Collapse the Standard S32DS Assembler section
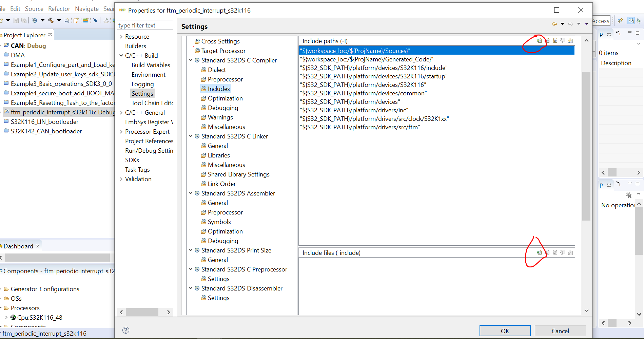This screenshot has height=339, width=644. pos(191,193)
